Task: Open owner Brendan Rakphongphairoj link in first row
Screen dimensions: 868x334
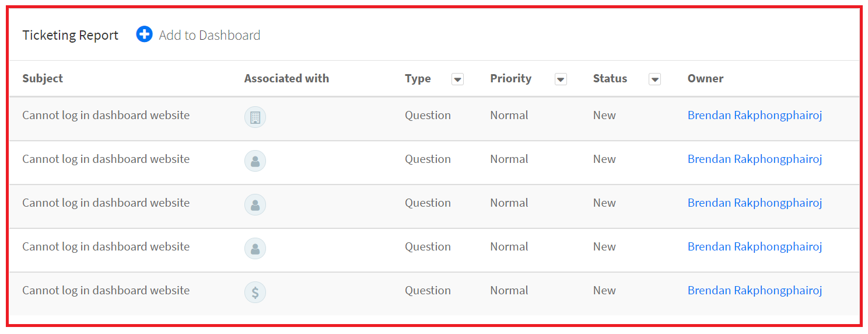Action: 755,115
